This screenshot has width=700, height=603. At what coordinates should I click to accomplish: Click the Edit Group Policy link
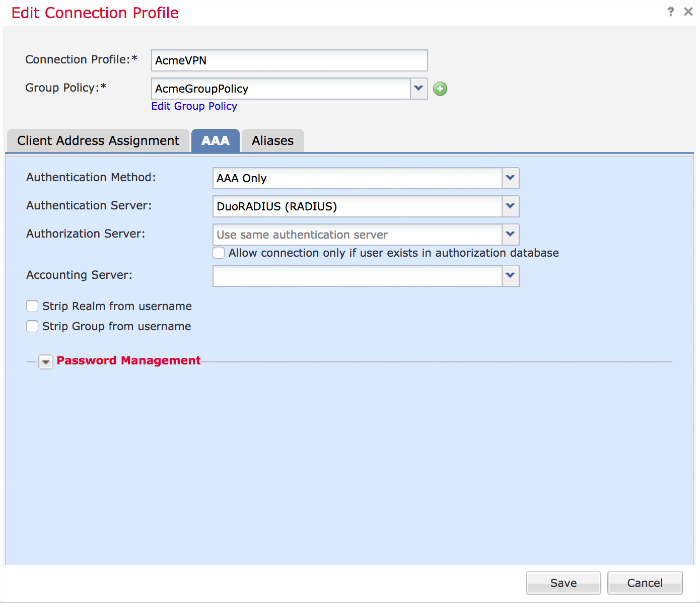click(194, 106)
